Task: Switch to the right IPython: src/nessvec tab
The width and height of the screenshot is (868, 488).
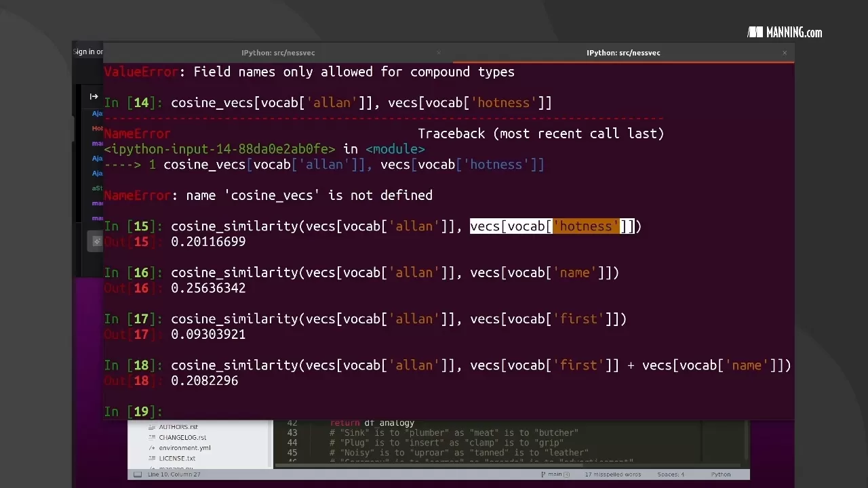Action: coord(623,52)
